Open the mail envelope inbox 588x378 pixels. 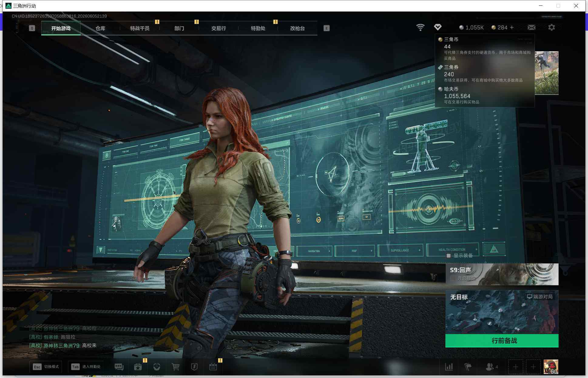(531, 28)
